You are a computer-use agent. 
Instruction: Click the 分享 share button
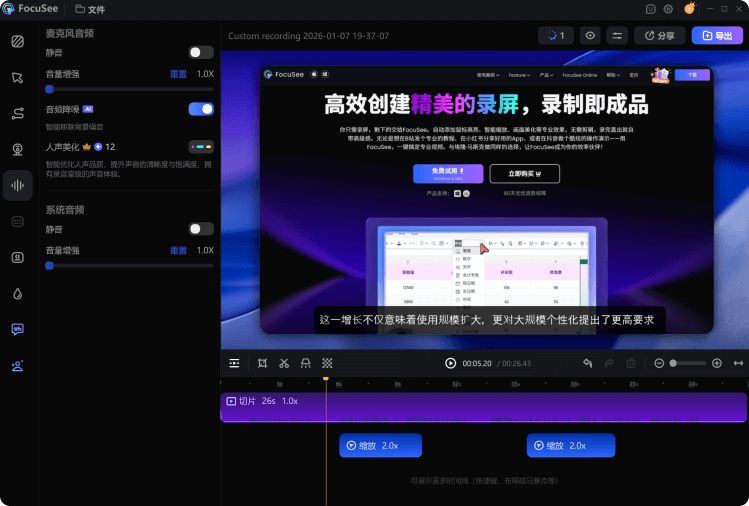click(660, 36)
